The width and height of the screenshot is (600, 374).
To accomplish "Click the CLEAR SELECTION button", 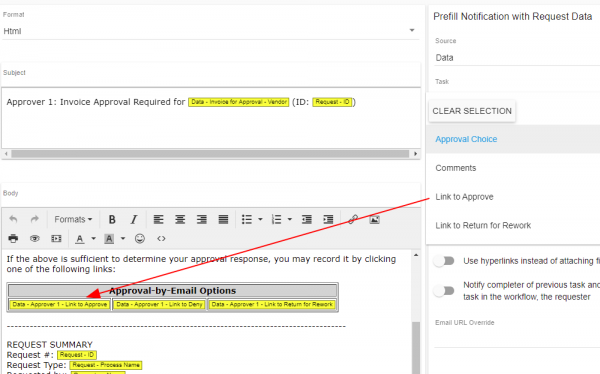I will click(x=472, y=111).
